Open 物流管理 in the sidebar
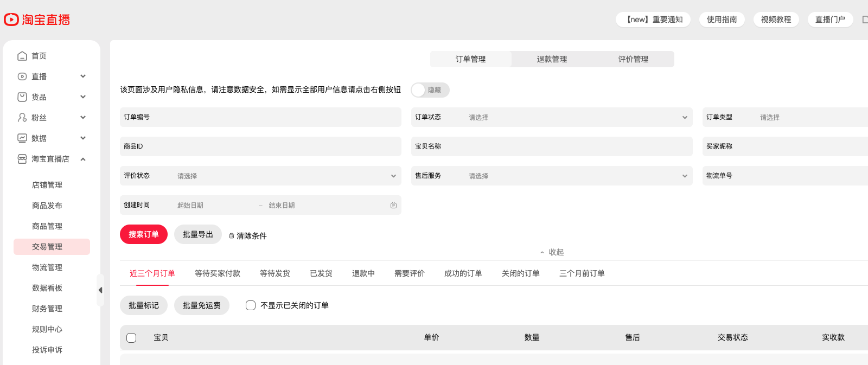 [x=47, y=267]
